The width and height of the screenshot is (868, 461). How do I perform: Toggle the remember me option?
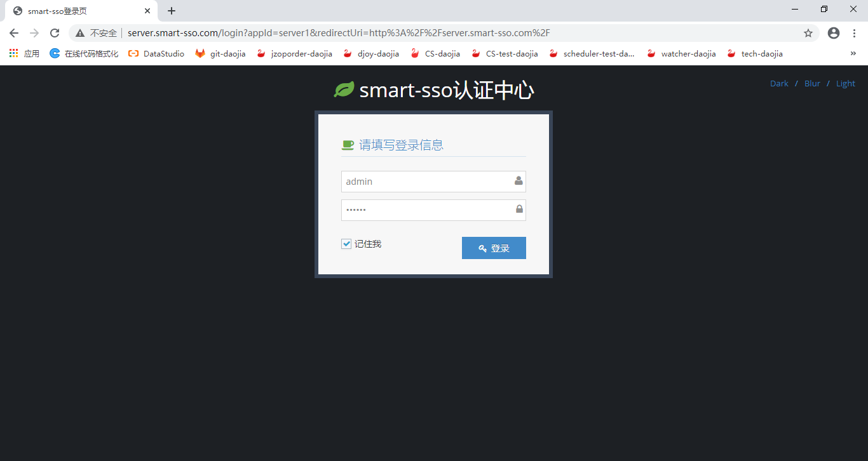pos(346,243)
